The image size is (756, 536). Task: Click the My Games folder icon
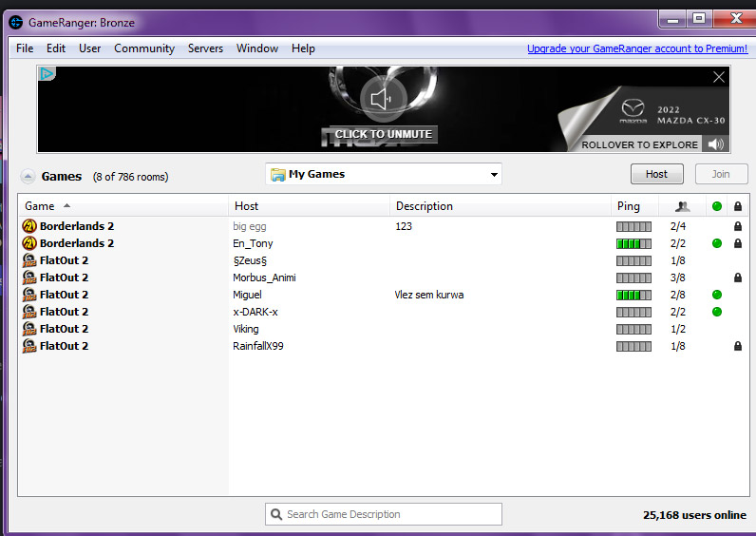pyautogui.click(x=277, y=175)
